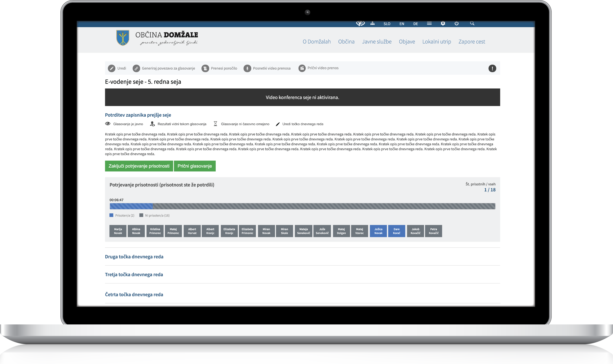The width and height of the screenshot is (613, 364).
Task: Click Zaključi potrjevanje prisotnosti button
Action: [x=139, y=166]
